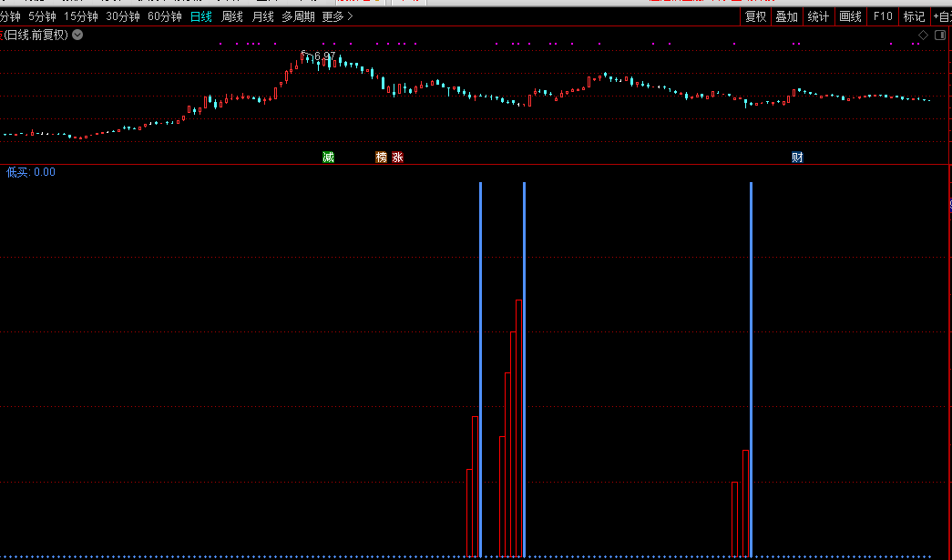
Task: Open the 日线 前复权 chart dropdown arrow
Action: (77, 35)
